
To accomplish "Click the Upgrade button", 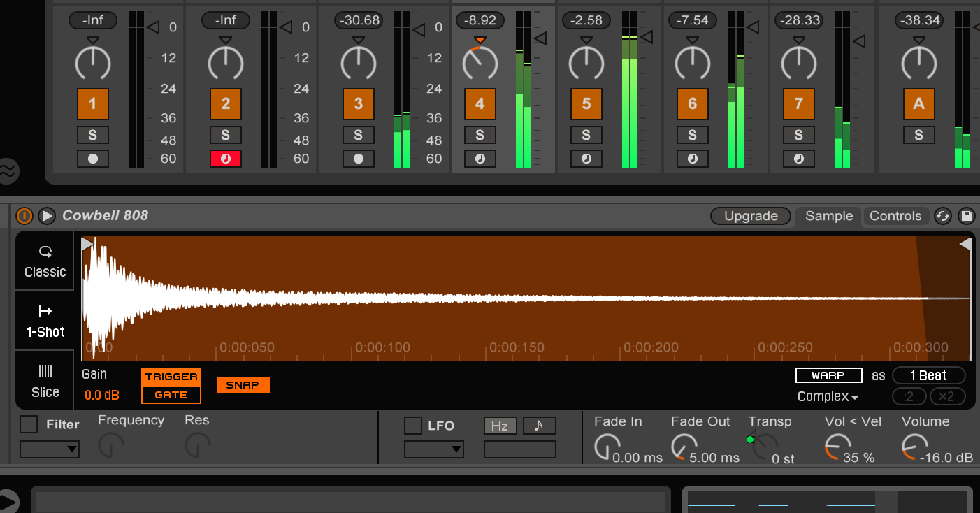I will pos(750,215).
